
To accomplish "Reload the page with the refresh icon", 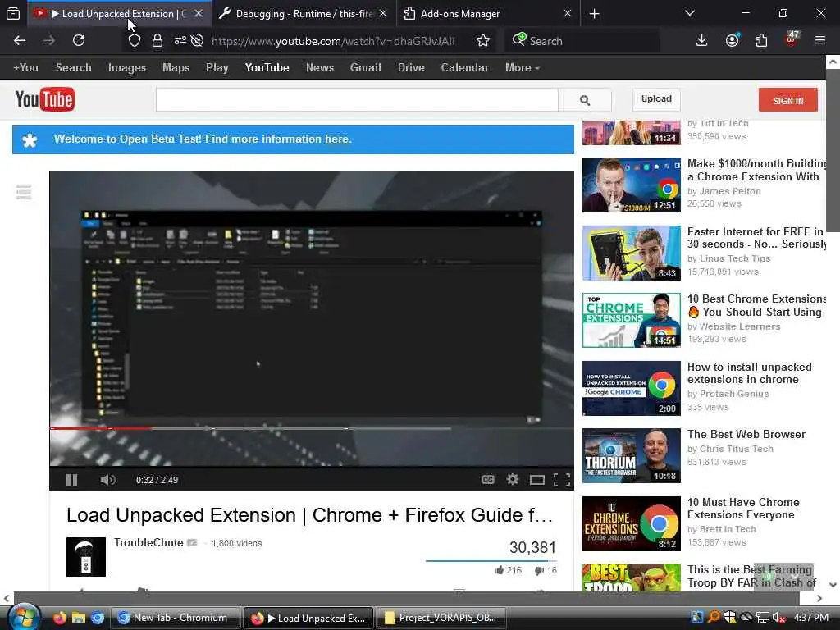I will (x=79, y=40).
